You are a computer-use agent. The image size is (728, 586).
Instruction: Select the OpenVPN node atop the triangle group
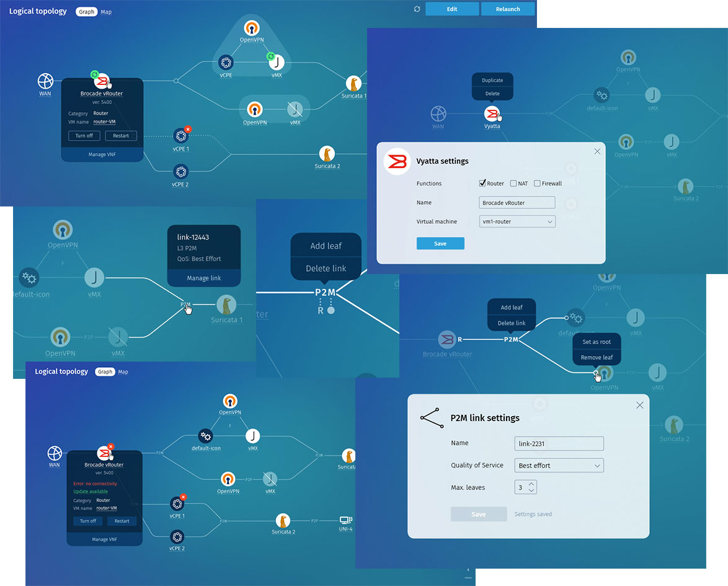(252, 28)
